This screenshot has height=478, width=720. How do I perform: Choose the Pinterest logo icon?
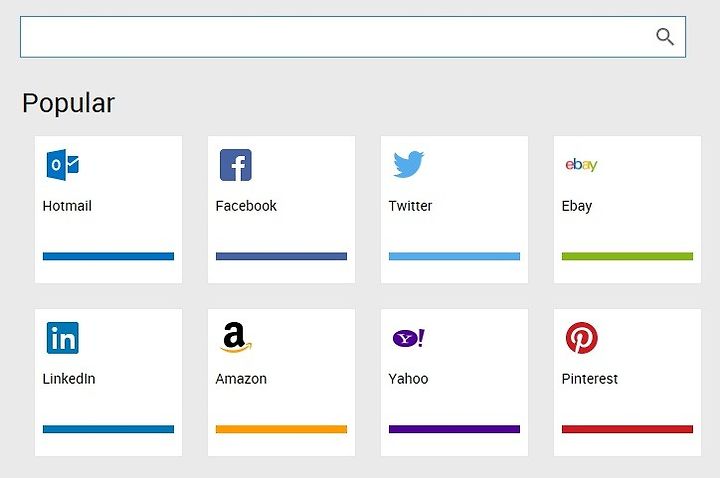pos(581,338)
